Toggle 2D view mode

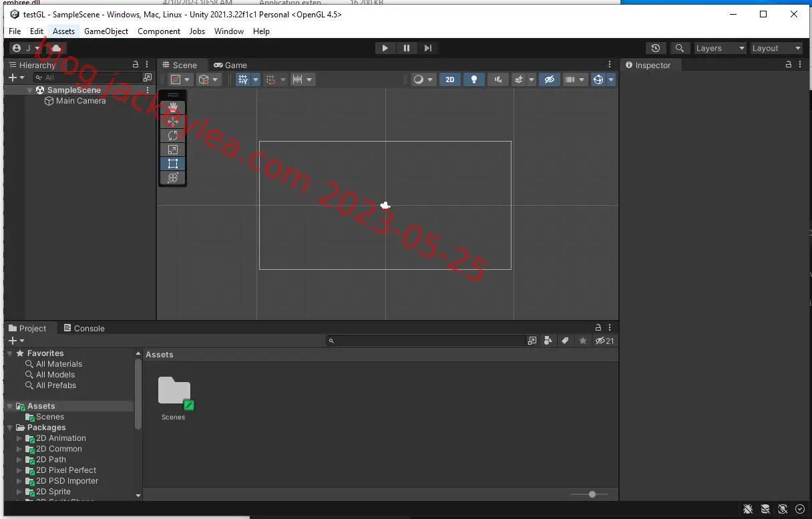[450, 79]
